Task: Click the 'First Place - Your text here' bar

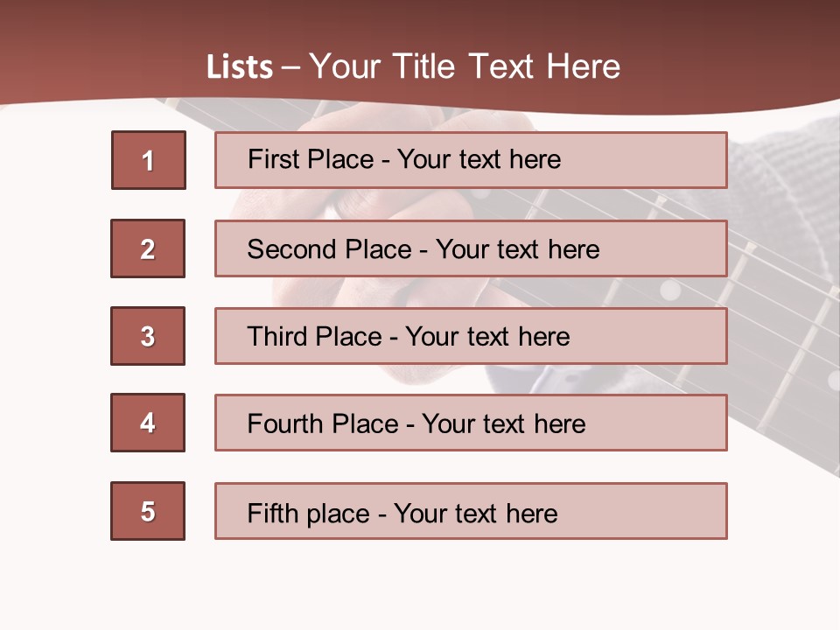Action: pyautogui.click(x=471, y=160)
